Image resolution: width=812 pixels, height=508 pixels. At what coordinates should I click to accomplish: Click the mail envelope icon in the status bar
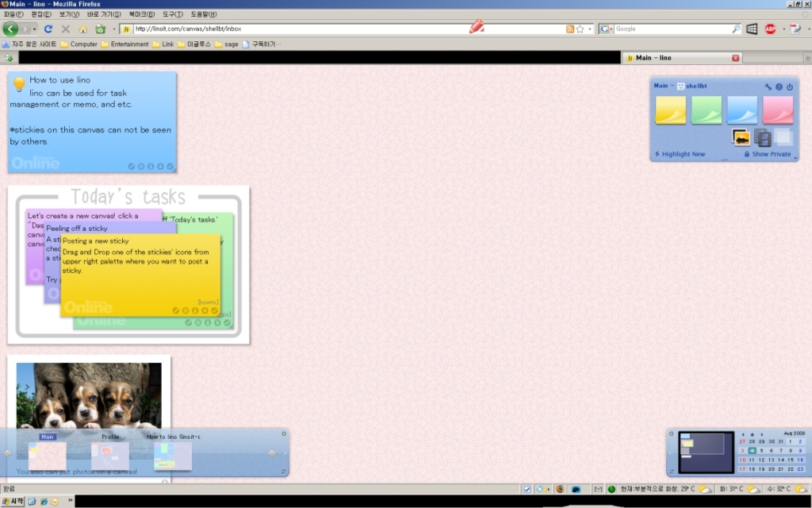598,489
